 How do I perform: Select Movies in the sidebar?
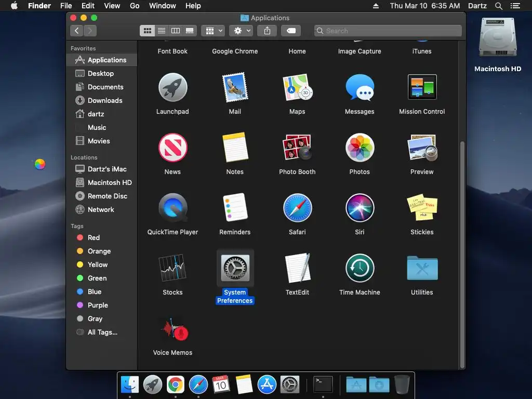(102, 141)
